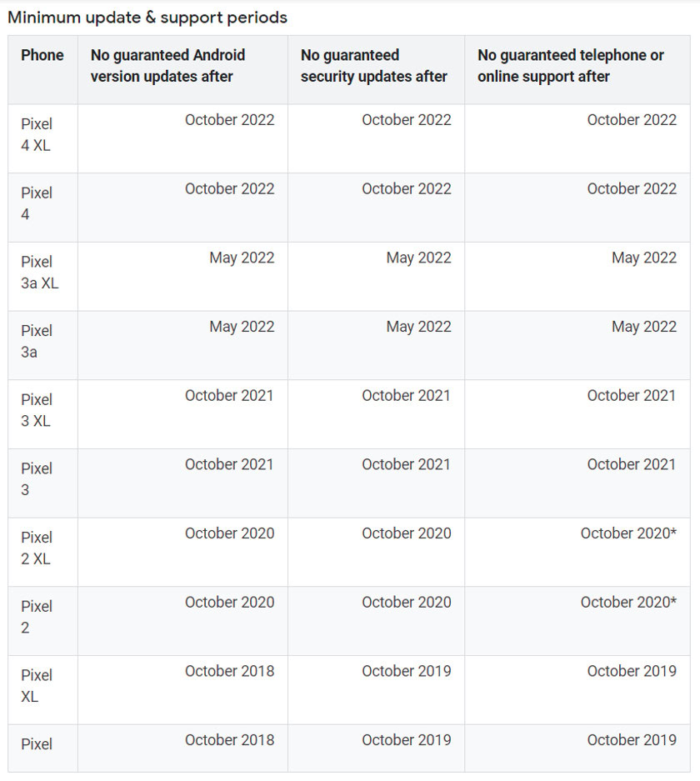This screenshot has height=781, width=700.
Task: Click the telephone or online support header
Action: (571, 66)
